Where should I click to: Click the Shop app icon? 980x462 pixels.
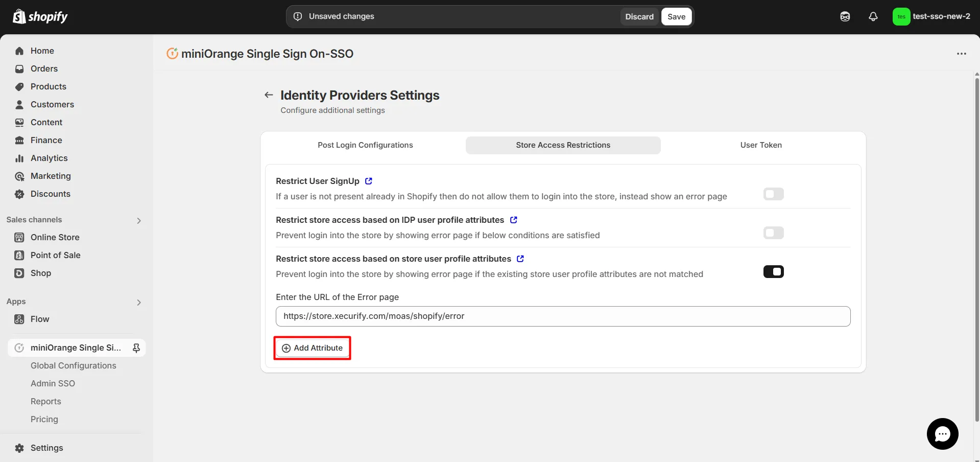pyautogui.click(x=19, y=273)
